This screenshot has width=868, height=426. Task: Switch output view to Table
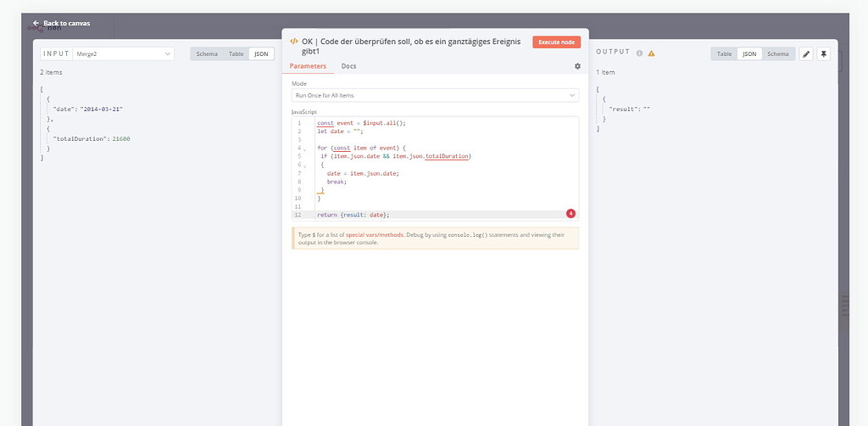coord(724,53)
